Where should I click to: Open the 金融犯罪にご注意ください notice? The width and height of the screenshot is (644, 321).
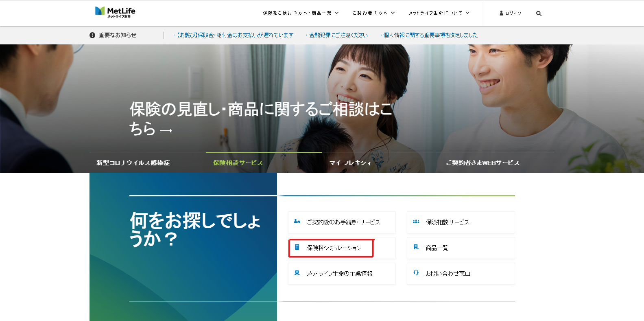[338, 35]
